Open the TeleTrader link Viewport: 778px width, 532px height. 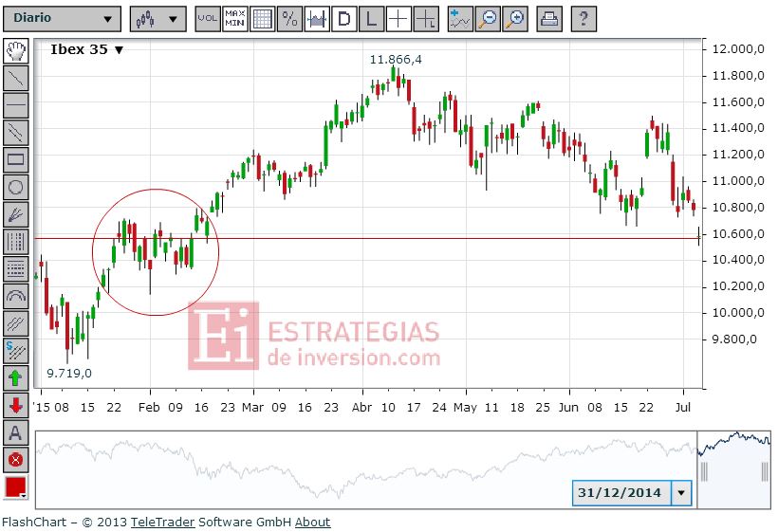coord(163,523)
